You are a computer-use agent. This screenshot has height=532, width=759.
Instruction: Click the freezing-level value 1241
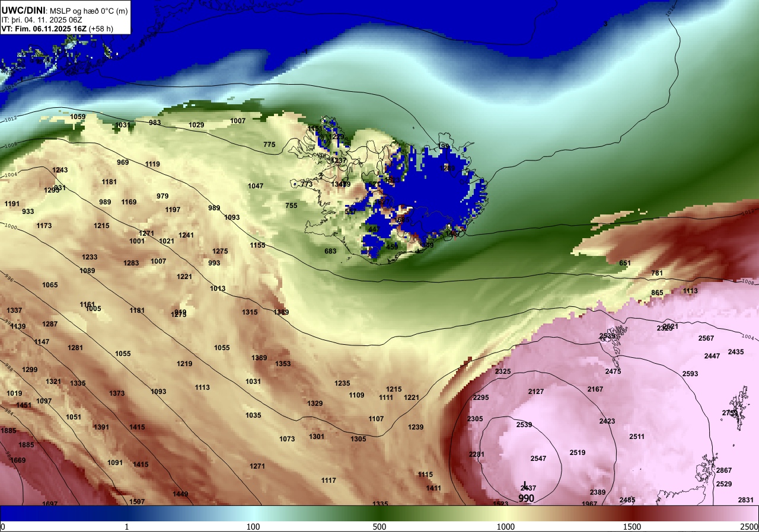tap(186, 235)
